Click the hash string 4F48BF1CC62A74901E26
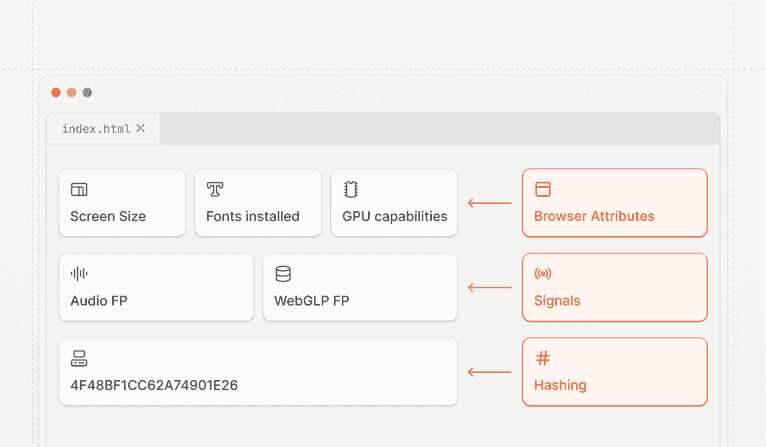The width and height of the screenshot is (766, 447). (x=154, y=385)
